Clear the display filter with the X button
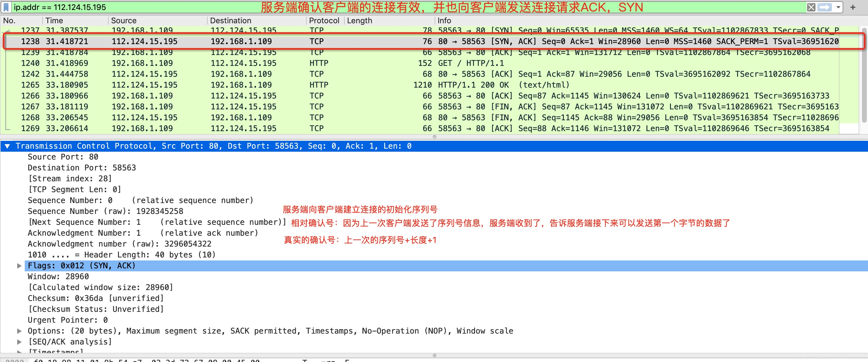This screenshot has width=868, height=362. tap(811, 7)
